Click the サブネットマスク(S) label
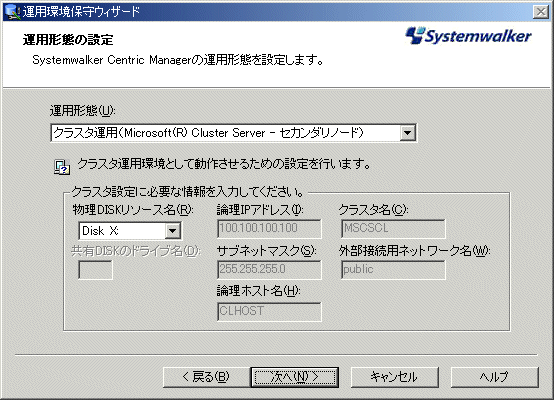Viewport: 554px width, 400px height. pos(266,251)
